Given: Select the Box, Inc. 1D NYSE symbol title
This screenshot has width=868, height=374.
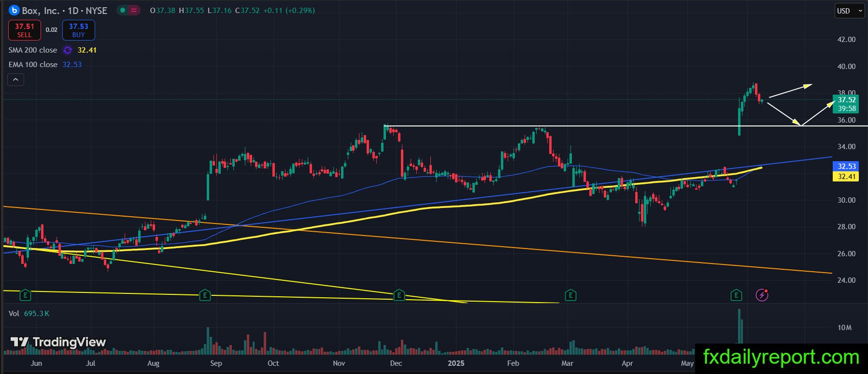Looking at the screenshot, I should 65,11.
